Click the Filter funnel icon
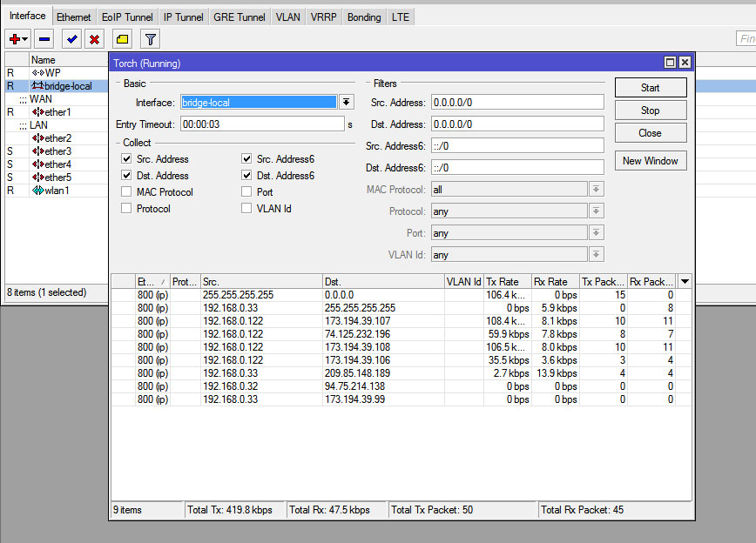Image resolution: width=756 pixels, height=543 pixels. (151, 39)
